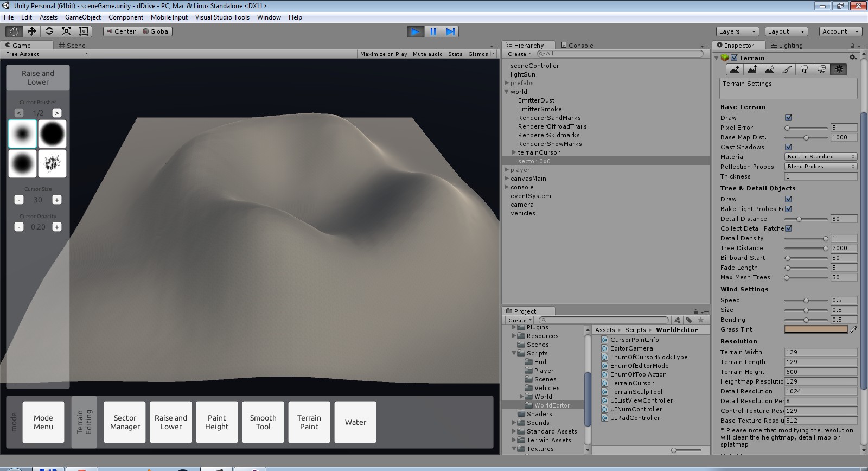Toggle Base Terrain Draw checkbox

coord(788,118)
